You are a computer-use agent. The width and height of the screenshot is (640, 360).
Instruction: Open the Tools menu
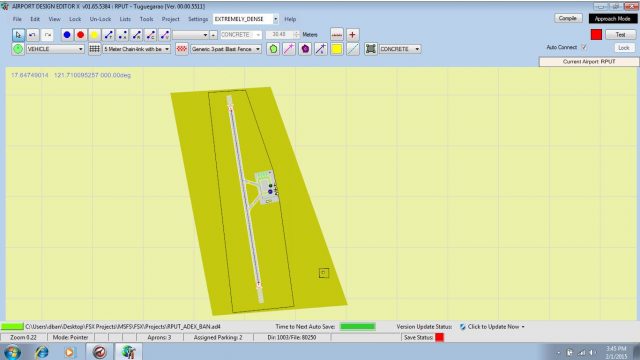pos(147,19)
